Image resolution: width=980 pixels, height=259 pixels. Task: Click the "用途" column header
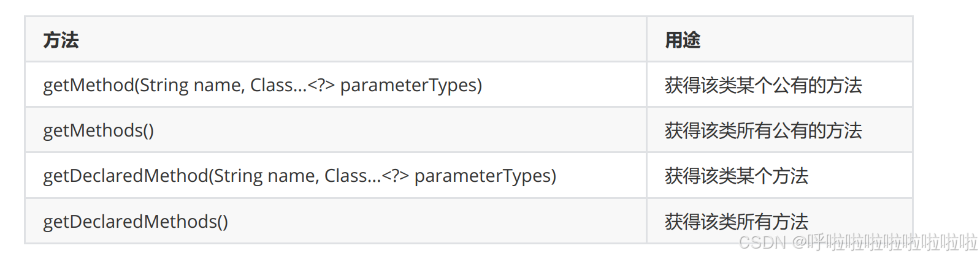tap(683, 40)
